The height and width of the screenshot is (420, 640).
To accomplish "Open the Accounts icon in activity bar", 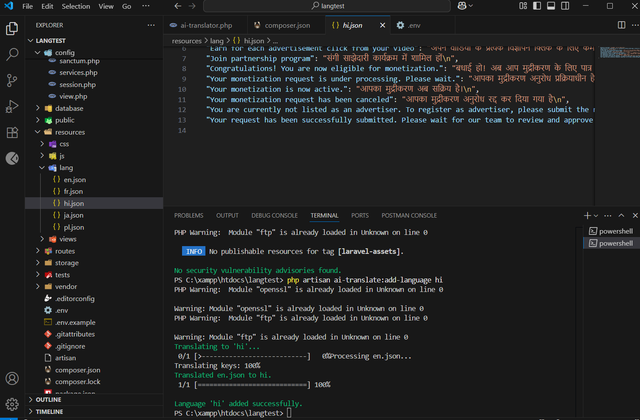I will 12,379.
